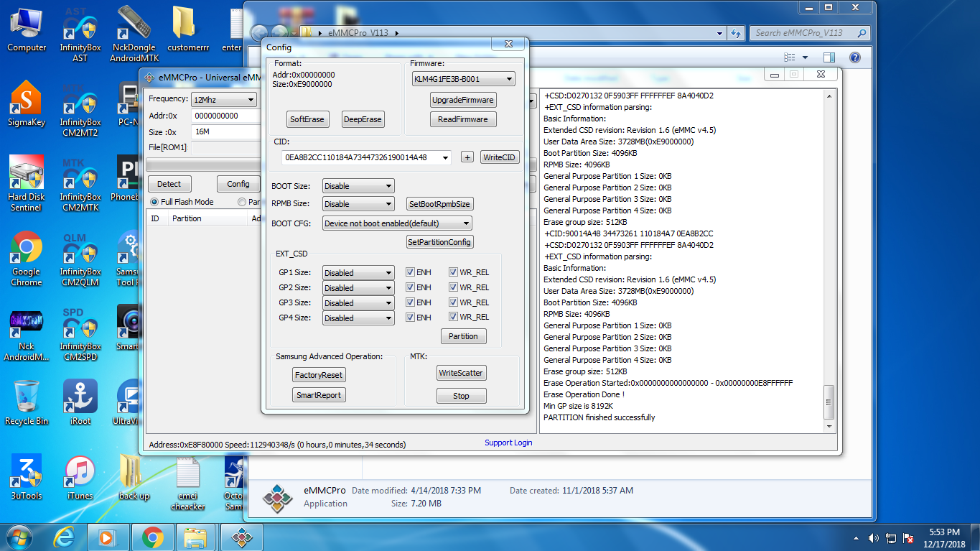
Task: Launch InfinityBox CM2SPD shortcut
Action: (x=80, y=333)
